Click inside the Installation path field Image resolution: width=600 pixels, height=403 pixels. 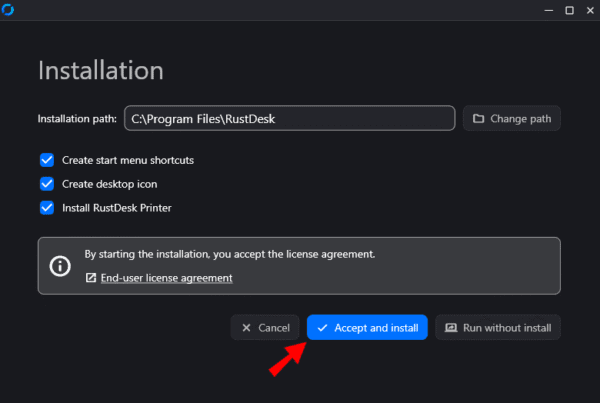290,119
